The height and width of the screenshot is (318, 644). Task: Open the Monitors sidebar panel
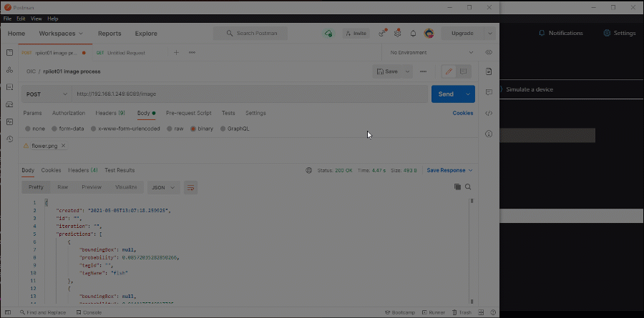[10, 122]
